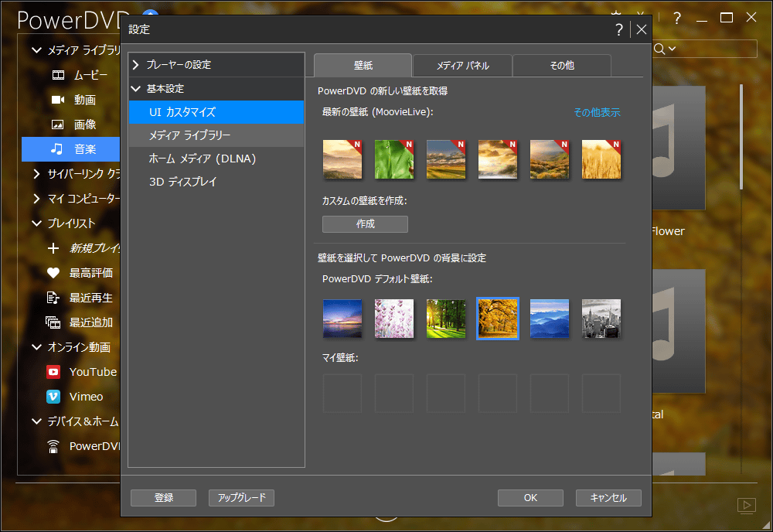Open the Vimeo icon in sidebar
Viewport: 773px width, 532px height.
tap(53, 397)
